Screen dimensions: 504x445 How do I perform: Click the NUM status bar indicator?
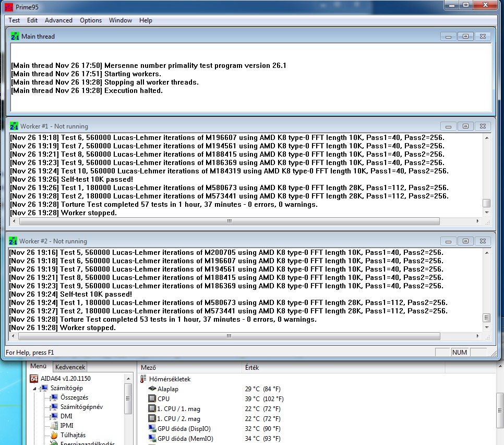pos(460,352)
